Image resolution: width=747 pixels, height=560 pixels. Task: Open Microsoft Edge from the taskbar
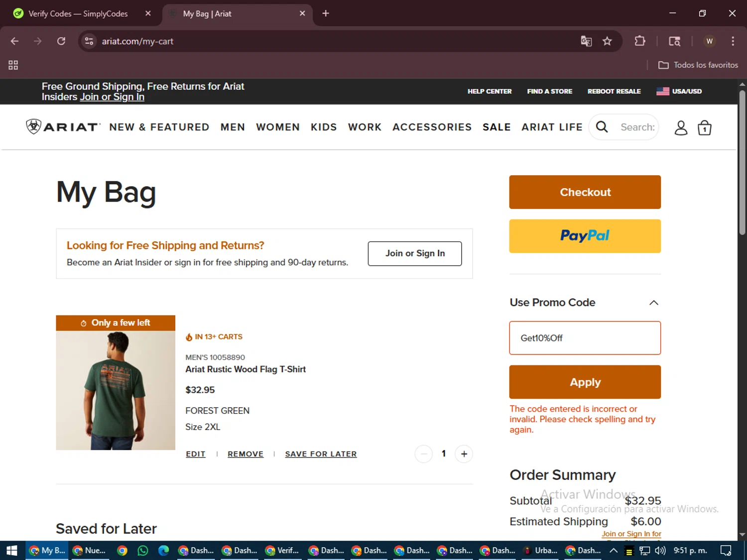point(163,551)
